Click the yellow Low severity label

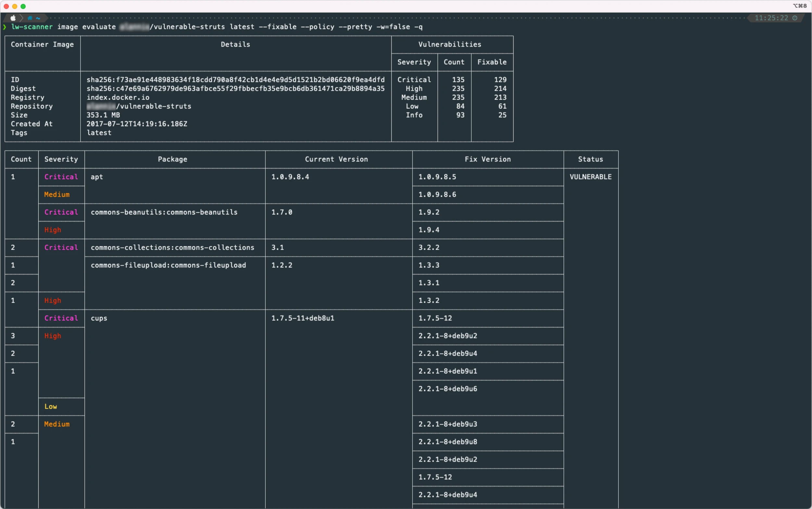pos(51,406)
